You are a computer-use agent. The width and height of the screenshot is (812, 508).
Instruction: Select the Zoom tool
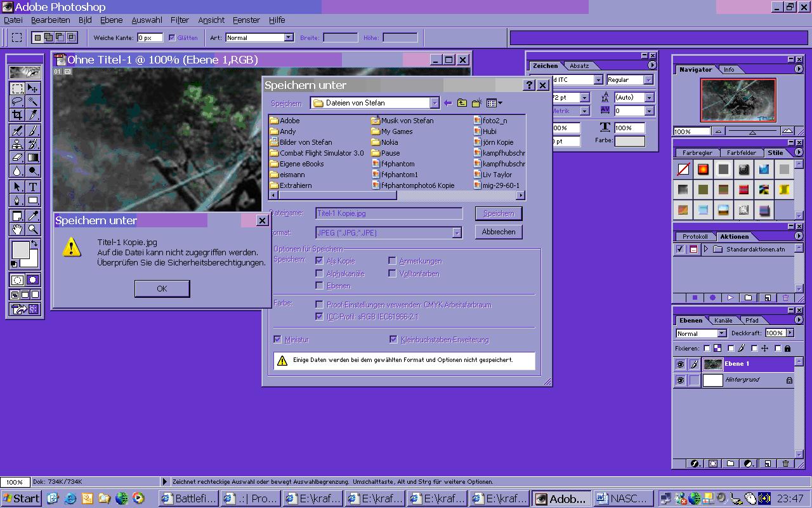pos(33,229)
